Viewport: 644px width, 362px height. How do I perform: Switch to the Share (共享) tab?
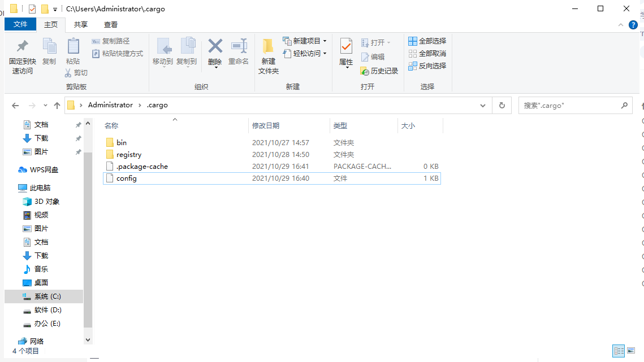pos(80,25)
